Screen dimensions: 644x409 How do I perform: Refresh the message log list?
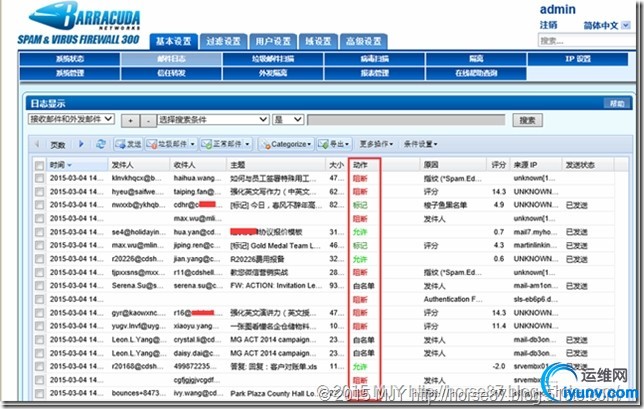pyautogui.click(x=101, y=144)
